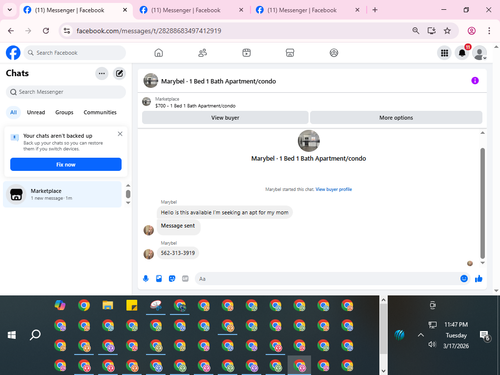Image resolution: width=500 pixels, height=375 pixels.
Task: Choose a GIF icon in composer
Action: click(185, 278)
